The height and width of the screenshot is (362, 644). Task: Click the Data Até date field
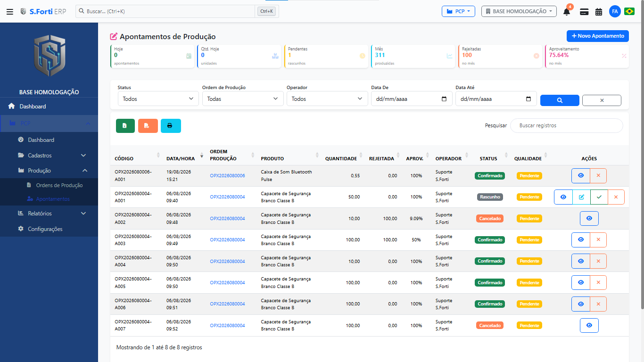pos(496,99)
